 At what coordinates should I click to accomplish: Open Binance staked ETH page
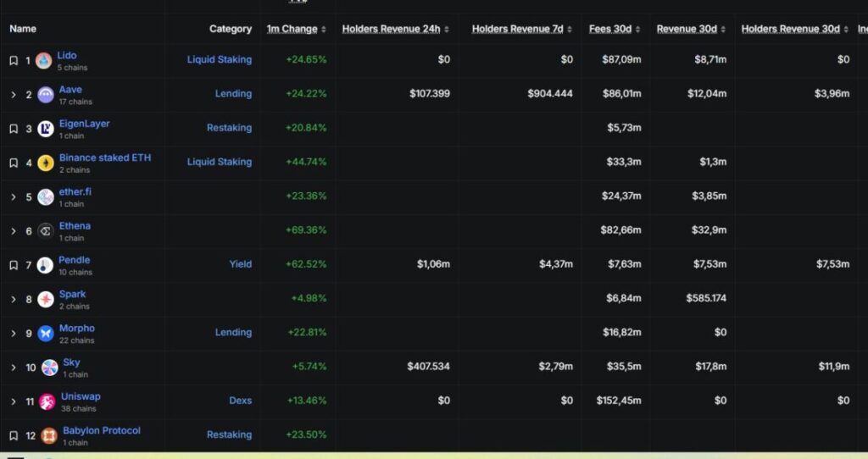104,158
